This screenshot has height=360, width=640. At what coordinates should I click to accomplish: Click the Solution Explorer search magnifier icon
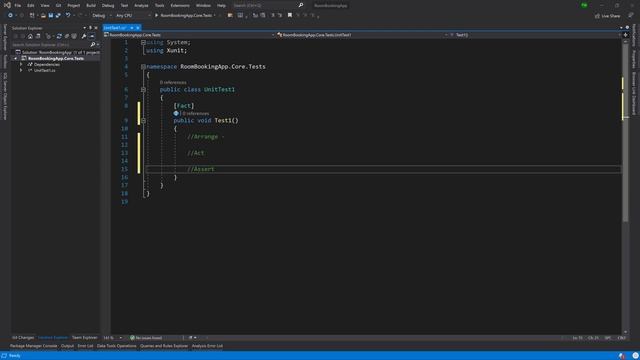pos(93,44)
